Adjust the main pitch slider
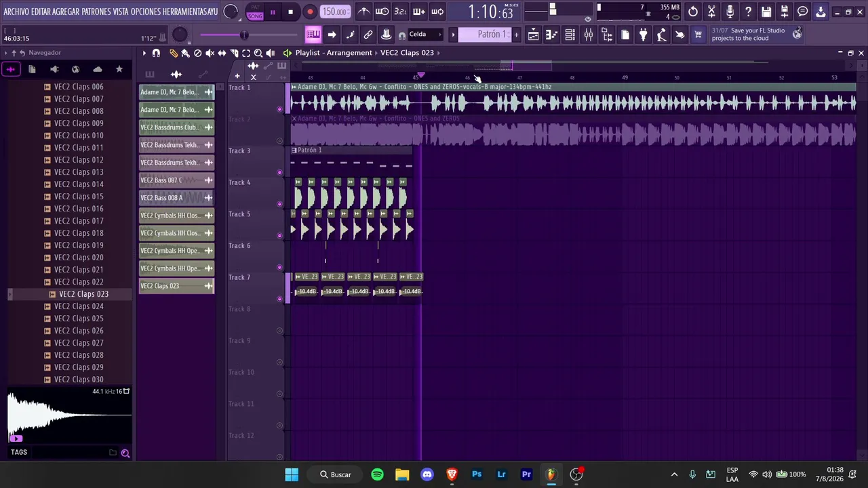The height and width of the screenshot is (488, 868). point(180,35)
